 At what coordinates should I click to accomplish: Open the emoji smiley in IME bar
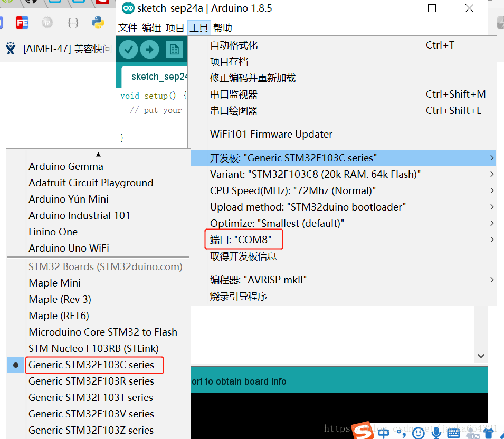[x=418, y=433]
